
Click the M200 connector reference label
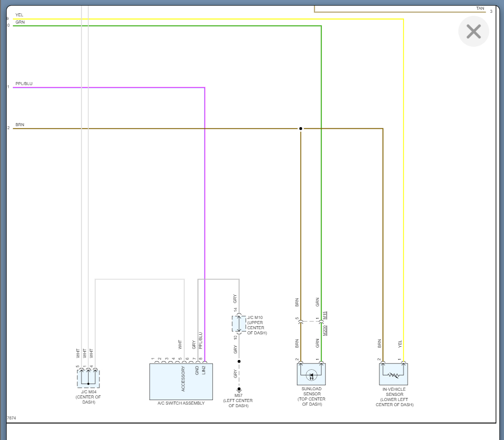coord(325,330)
